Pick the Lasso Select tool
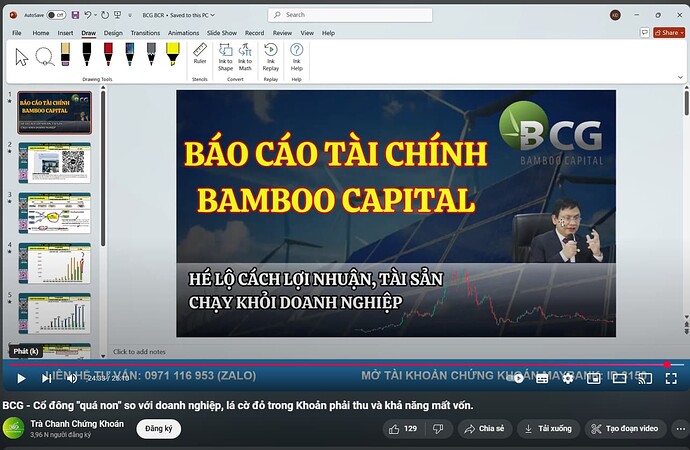Viewport: 690px width, 450px height. pos(44,57)
